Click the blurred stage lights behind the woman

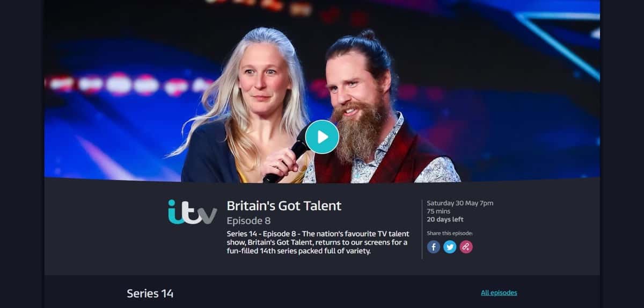129,84
